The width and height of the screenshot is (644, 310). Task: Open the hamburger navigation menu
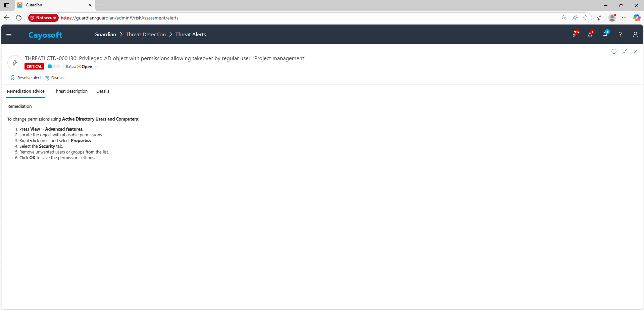tap(9, 34)
